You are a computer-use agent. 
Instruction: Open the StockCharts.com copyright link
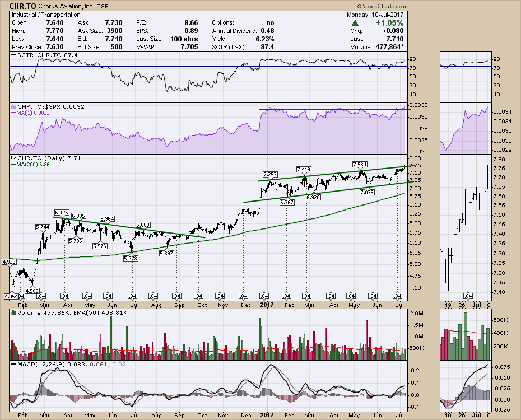(x=382, y=6)
